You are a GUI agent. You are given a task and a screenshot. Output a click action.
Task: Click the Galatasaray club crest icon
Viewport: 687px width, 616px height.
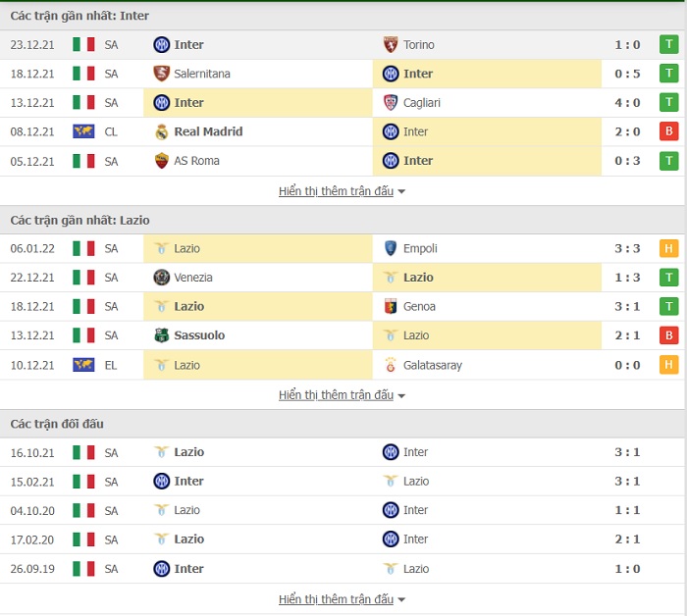391,365
